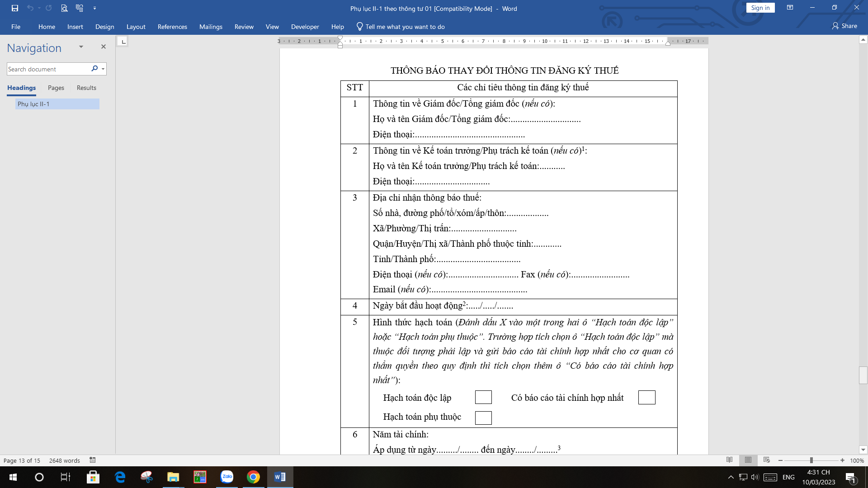
Task: Switch to Pages tab in Navigation
Action: tap(56, 88)
